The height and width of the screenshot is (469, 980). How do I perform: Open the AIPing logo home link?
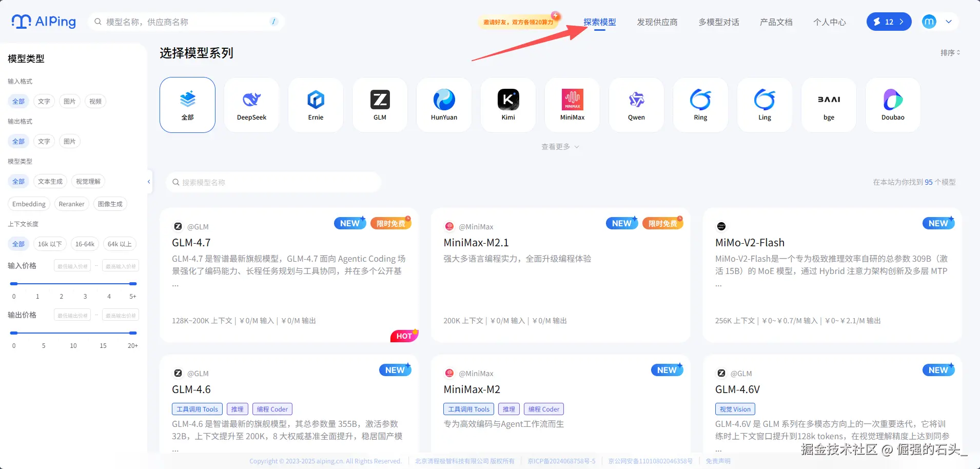coord(44,22)
